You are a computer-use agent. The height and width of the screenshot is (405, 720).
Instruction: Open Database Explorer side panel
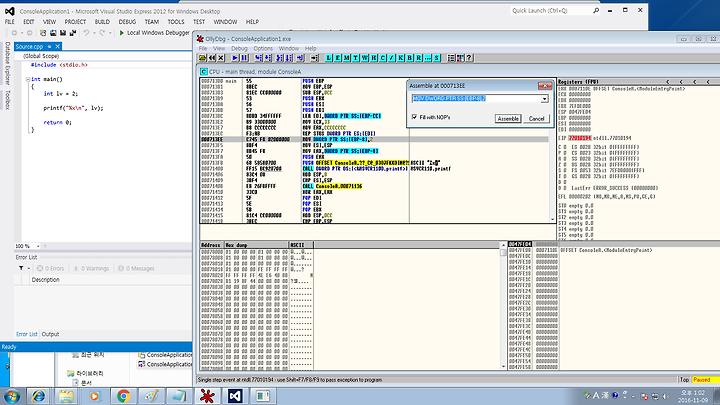[x=7, y=63]
